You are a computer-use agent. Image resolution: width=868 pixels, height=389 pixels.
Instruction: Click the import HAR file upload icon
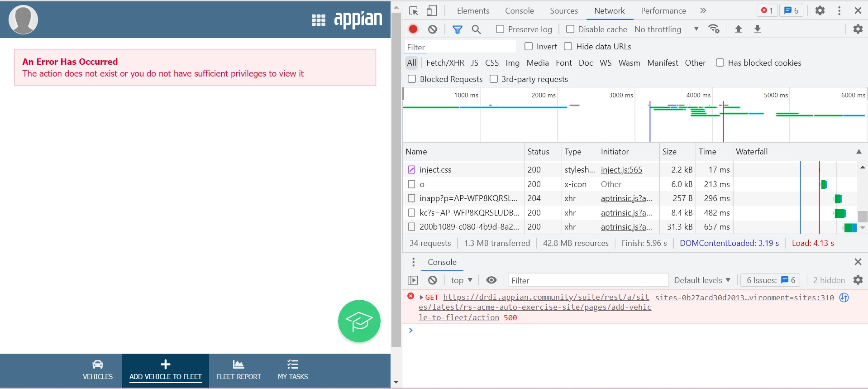(x=739, y=29)
